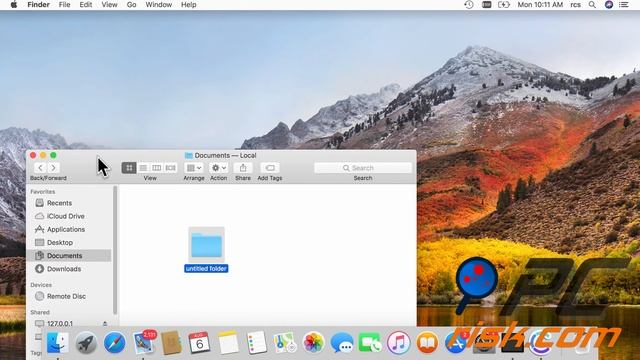Open iCloud Drive in the sidebar
This screenshot has height=360, width=640.
69,216
